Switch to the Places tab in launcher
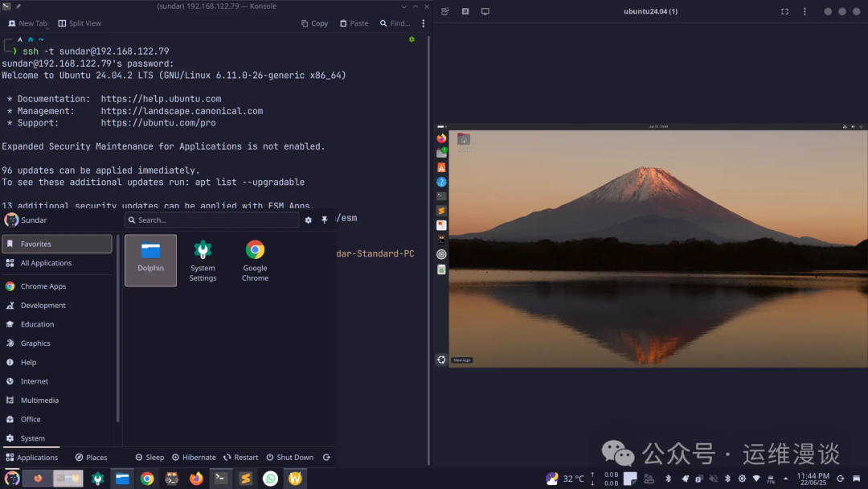868x489 pixels. pos(91,457)
